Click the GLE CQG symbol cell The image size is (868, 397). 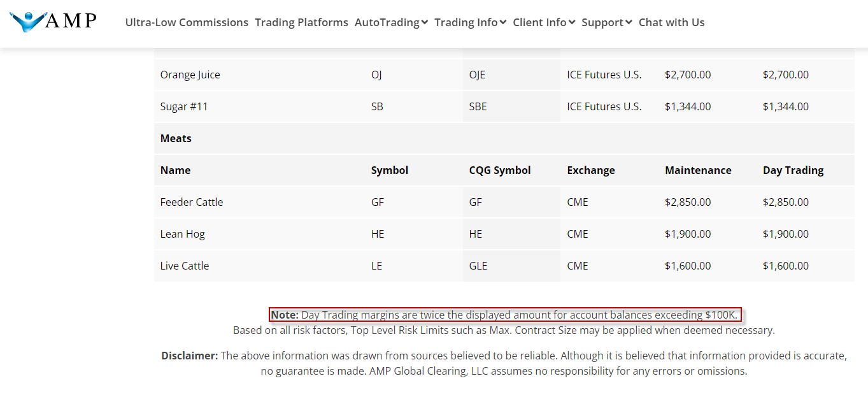(x=478, y=266)
